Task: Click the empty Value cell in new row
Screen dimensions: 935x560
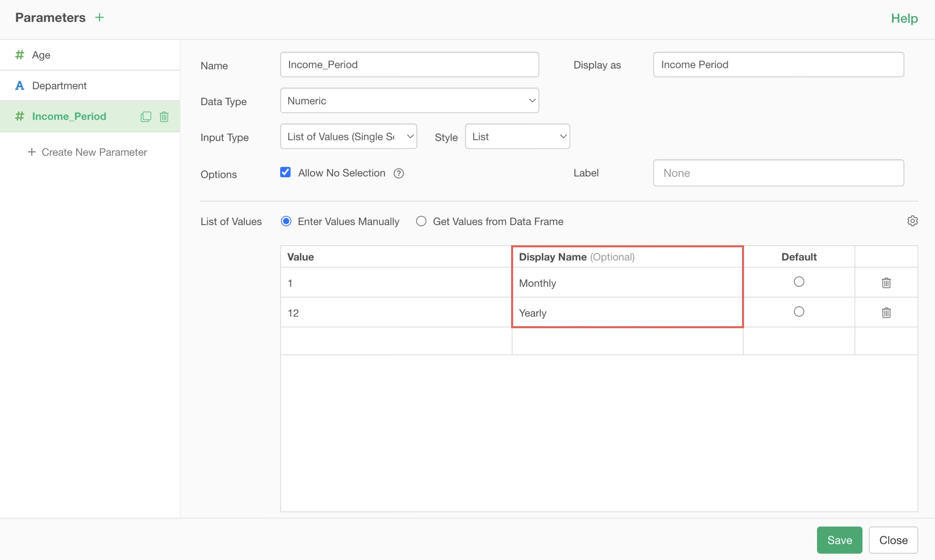Action: click(396, 341)
